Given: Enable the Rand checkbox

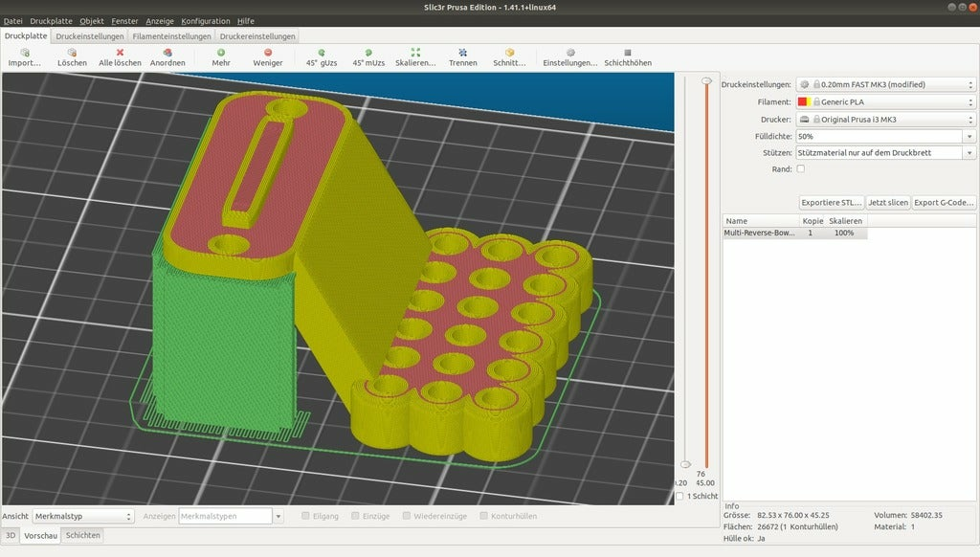Looking at the screenshot, I should point(801,169).
